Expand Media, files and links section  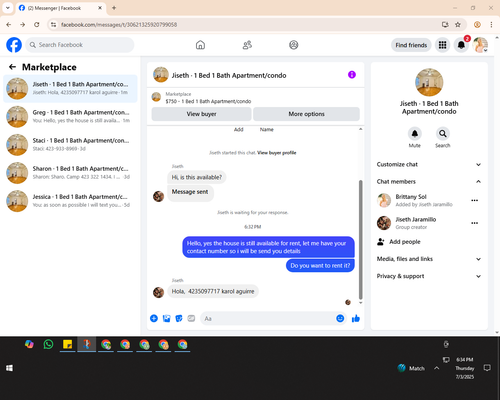tap(429, 259)
